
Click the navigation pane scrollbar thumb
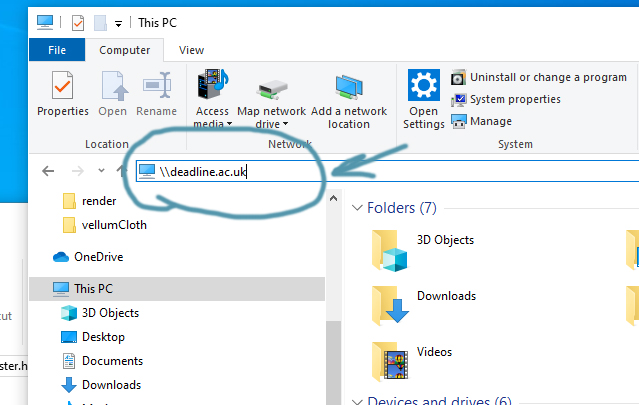coord(333,363)
